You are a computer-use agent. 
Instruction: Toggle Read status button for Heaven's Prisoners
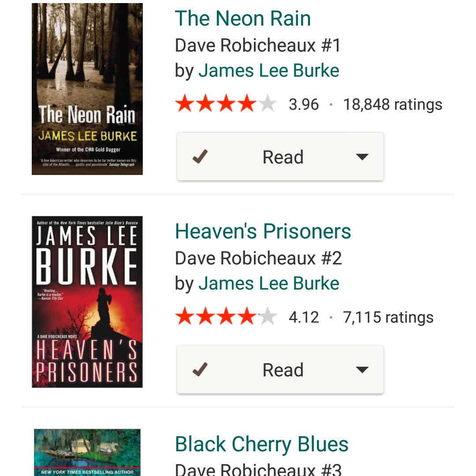[x=283, y=370]
